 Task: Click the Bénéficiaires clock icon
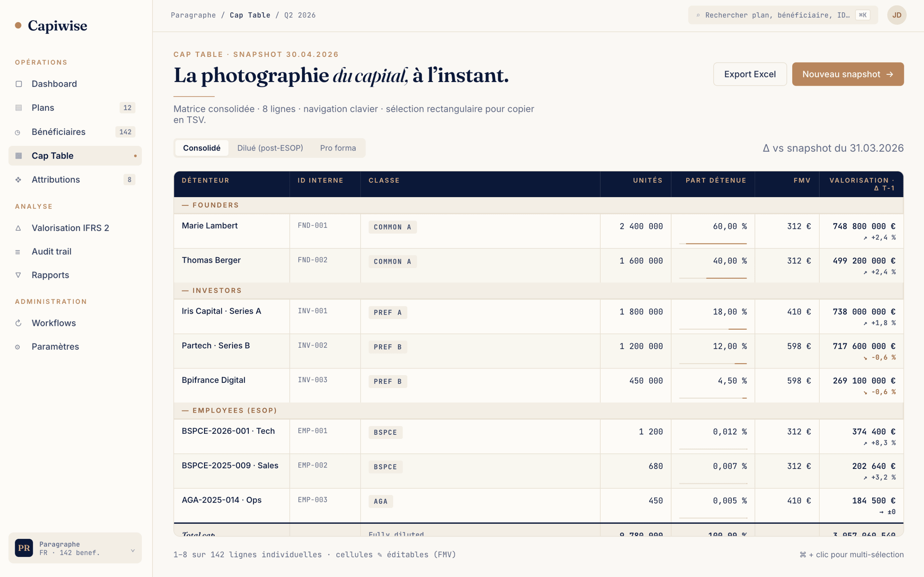[x=17, y=132]
